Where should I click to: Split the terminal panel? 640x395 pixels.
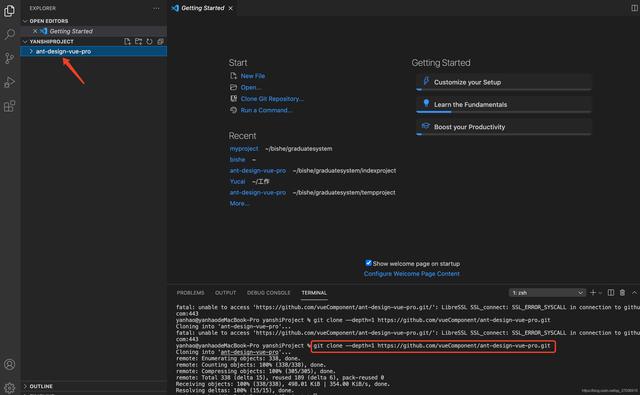click(x=611, y=293)
